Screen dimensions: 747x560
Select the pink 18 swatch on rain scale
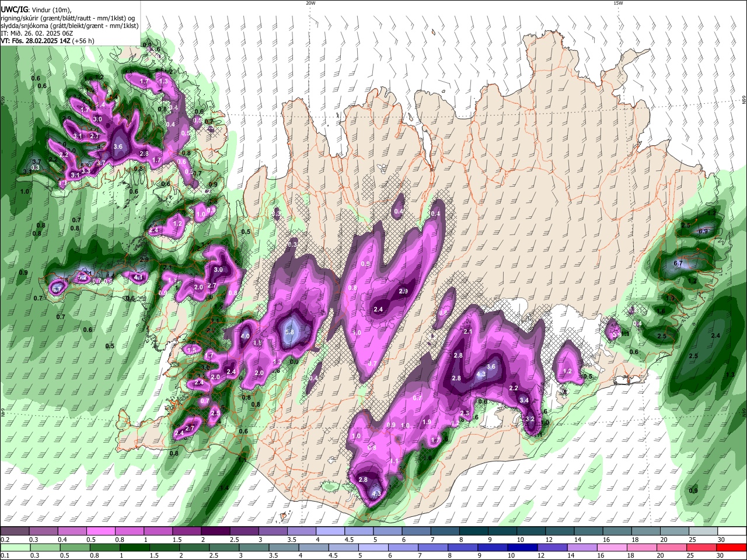[641, 547]
